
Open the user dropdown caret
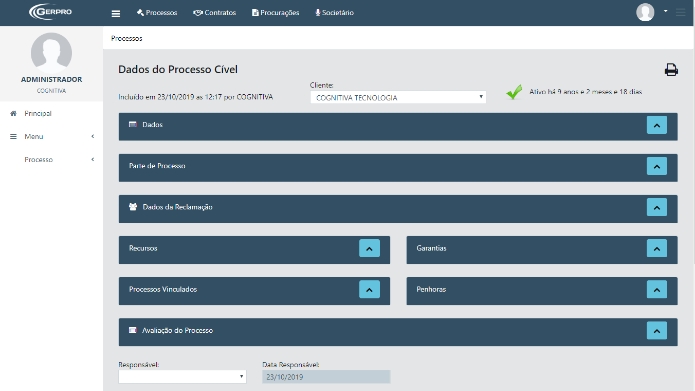click(665, 11)
